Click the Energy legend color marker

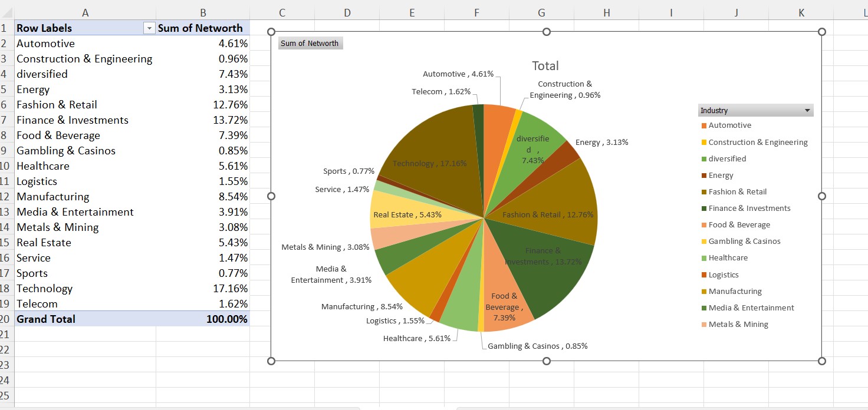click(x=703, y=176)
